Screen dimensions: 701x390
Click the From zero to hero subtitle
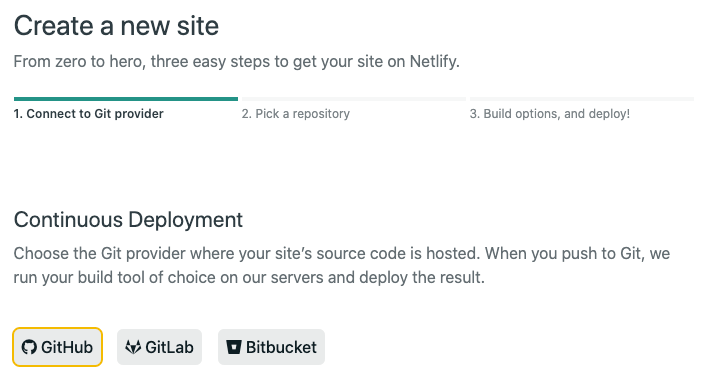[236, 61]
